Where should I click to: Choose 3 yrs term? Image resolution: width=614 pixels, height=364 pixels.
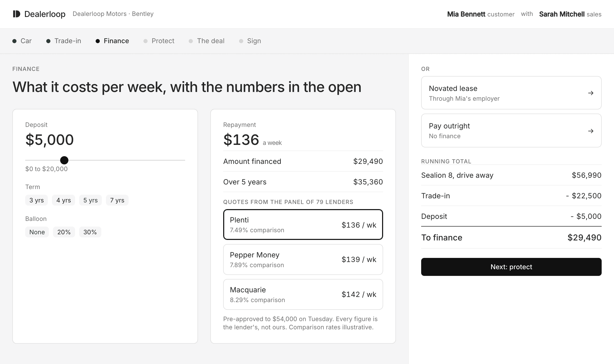[x=37, y=200]
